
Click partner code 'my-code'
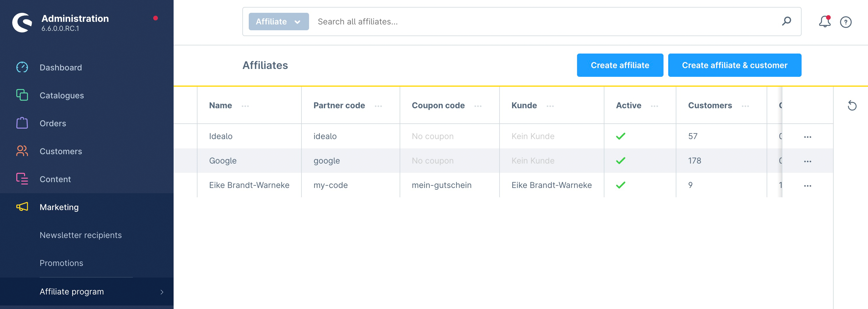[331, 185]
